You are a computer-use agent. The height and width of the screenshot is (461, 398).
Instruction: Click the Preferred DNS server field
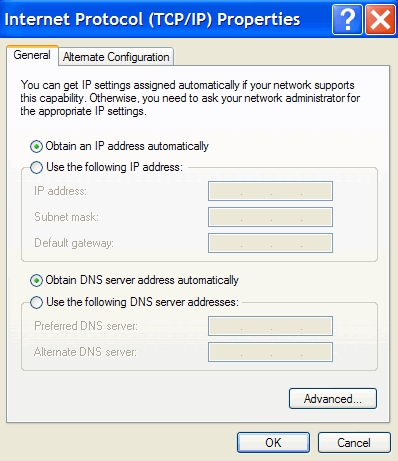coord(270,326)
